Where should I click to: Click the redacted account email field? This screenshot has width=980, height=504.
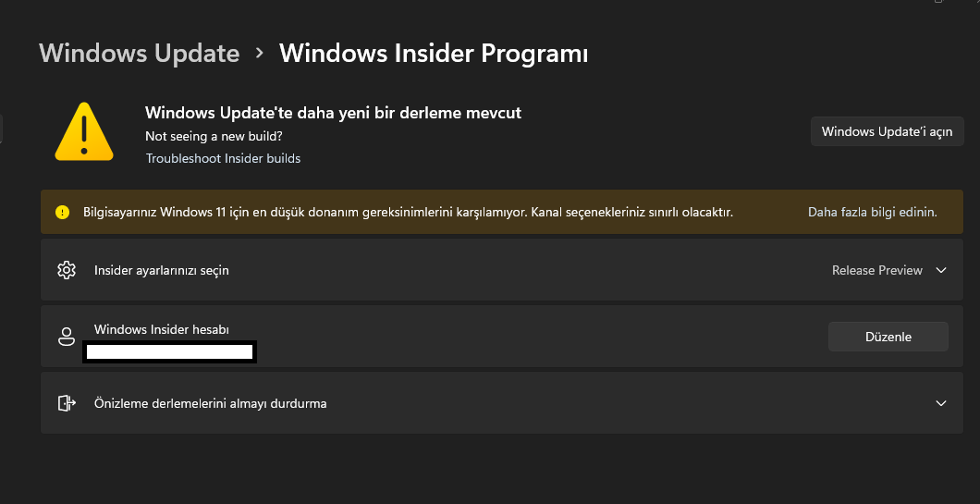tap(169, 351)
